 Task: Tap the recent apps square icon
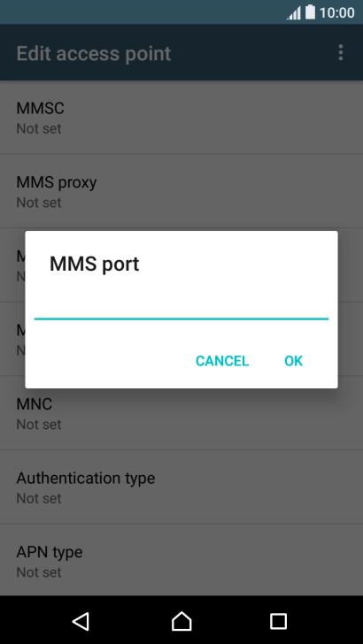coord(278,621)
